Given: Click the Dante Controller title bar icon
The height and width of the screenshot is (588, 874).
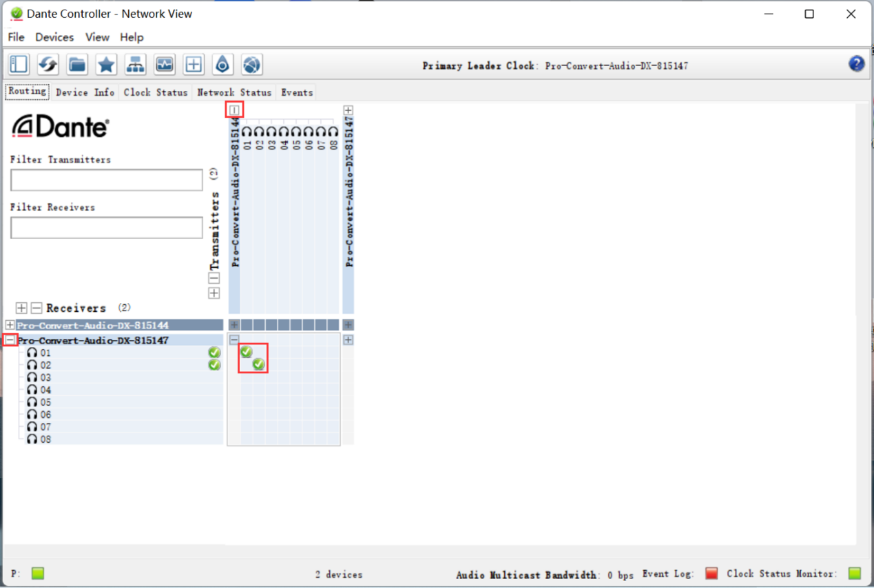Looking at the screenshot, I should click(x=17, y=14).
